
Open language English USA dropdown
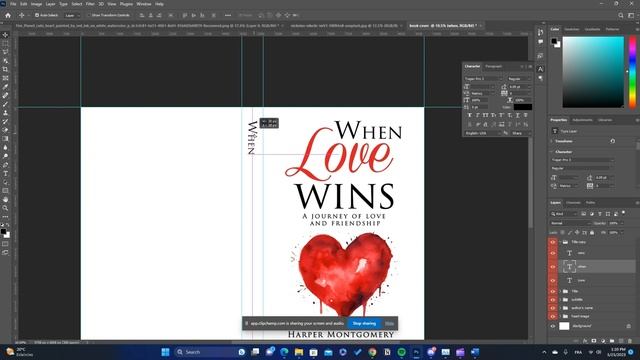(x=482, y=133)
